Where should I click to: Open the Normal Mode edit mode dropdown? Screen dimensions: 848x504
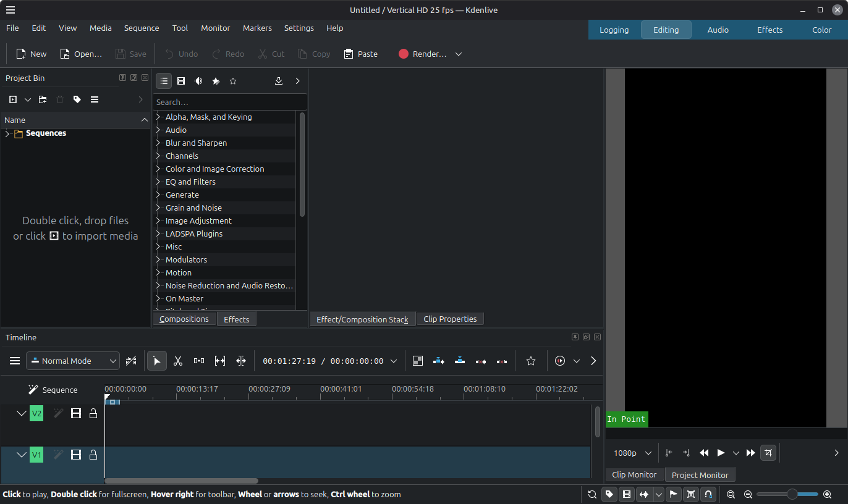(73, 361)
